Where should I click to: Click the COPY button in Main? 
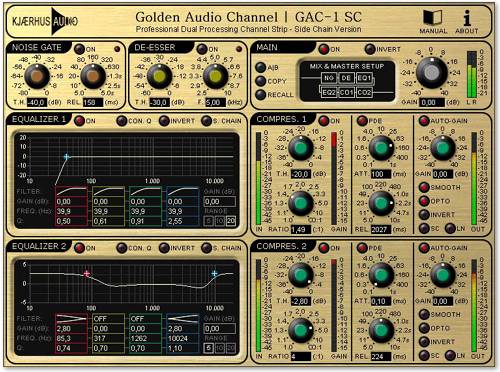[x=261, y=81]
